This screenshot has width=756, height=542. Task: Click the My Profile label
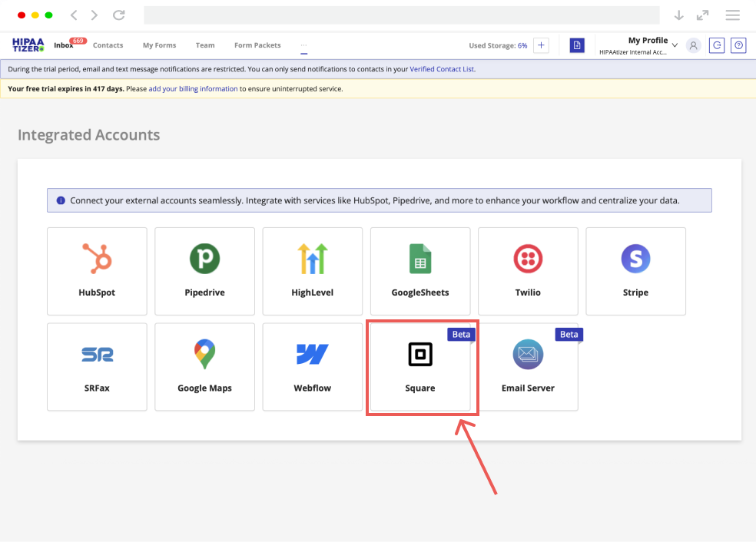(648, 41)
